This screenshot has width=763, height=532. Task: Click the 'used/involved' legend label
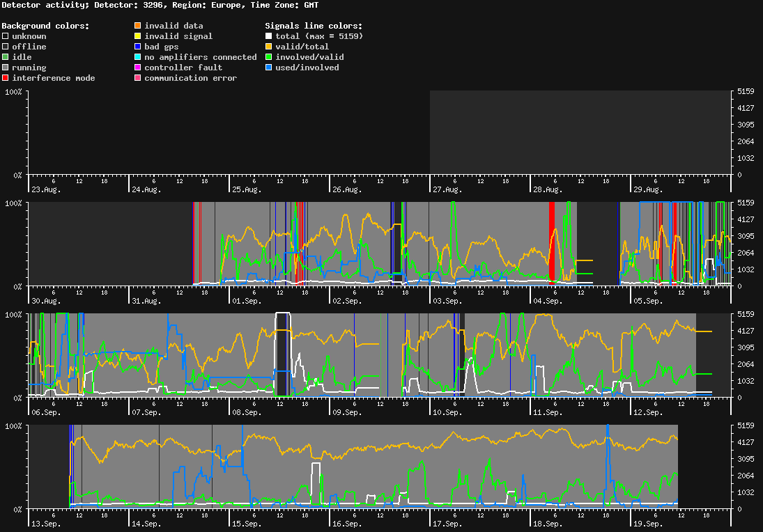307,68
